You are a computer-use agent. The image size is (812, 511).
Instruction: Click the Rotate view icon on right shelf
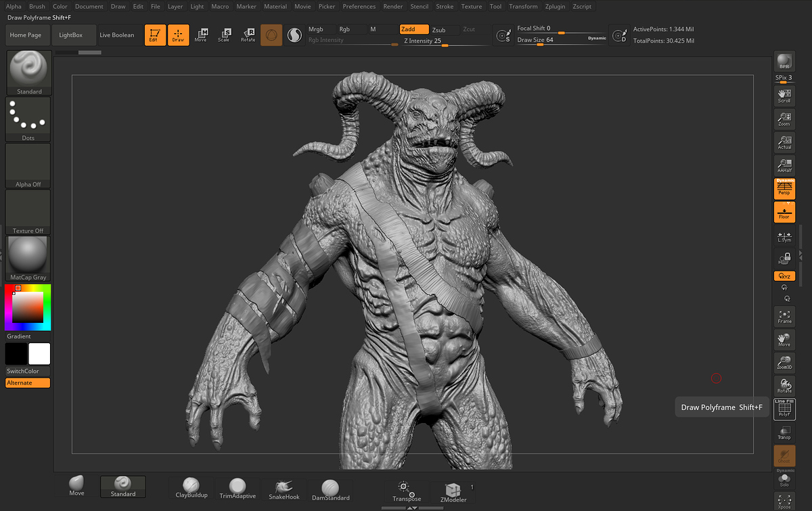point(784,386)
